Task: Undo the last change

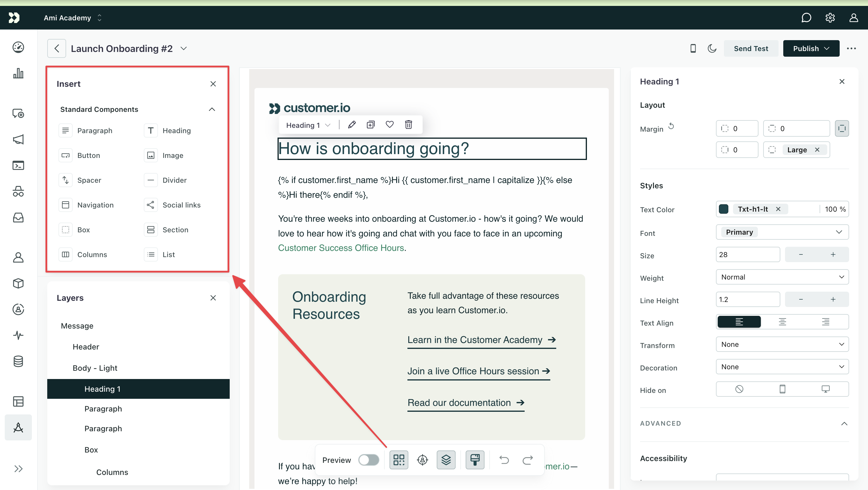Action: click(504, 460)
